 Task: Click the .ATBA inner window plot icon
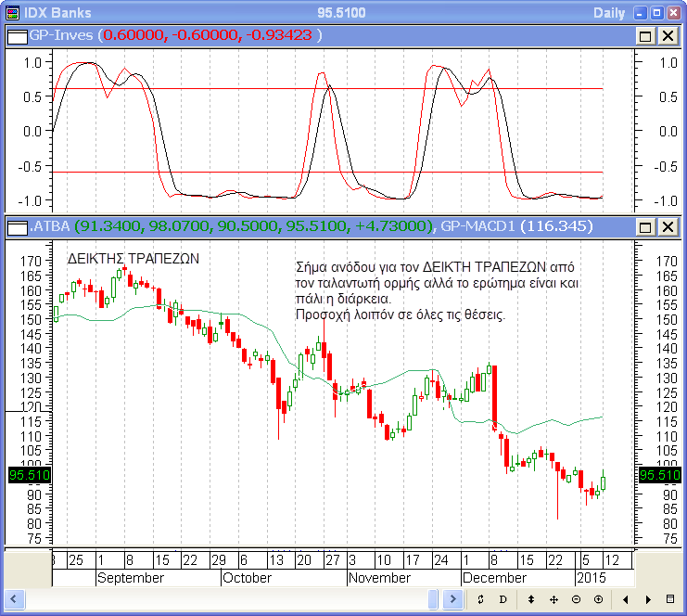pos(18,227)
